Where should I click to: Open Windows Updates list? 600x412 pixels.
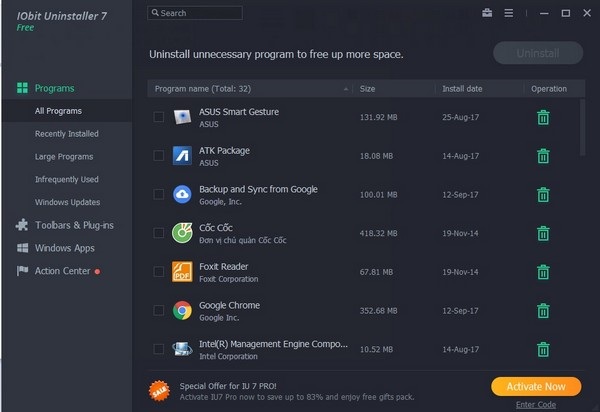[67, 202]
